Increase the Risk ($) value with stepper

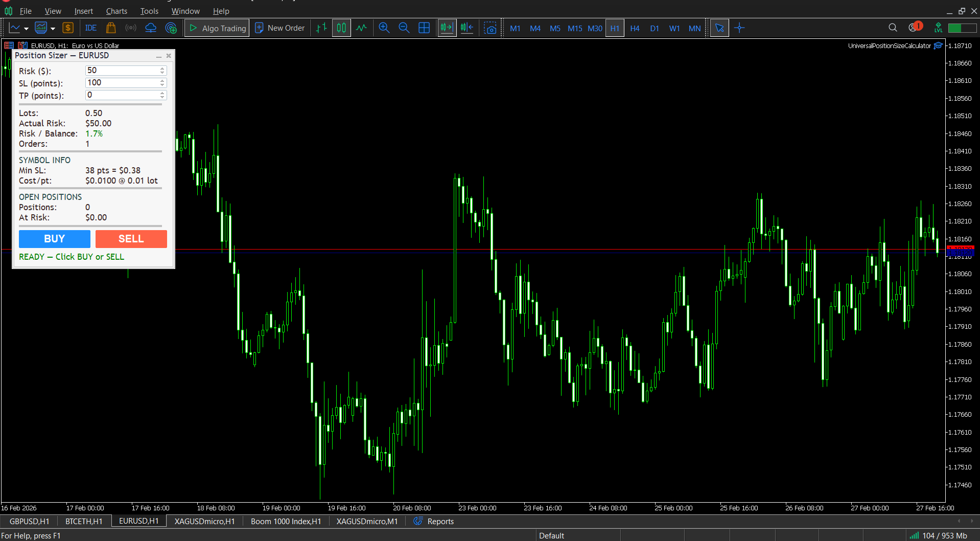162,68
